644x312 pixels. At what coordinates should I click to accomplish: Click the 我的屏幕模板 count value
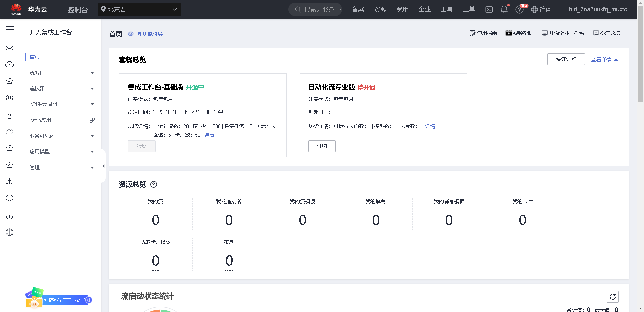point(449,220)
